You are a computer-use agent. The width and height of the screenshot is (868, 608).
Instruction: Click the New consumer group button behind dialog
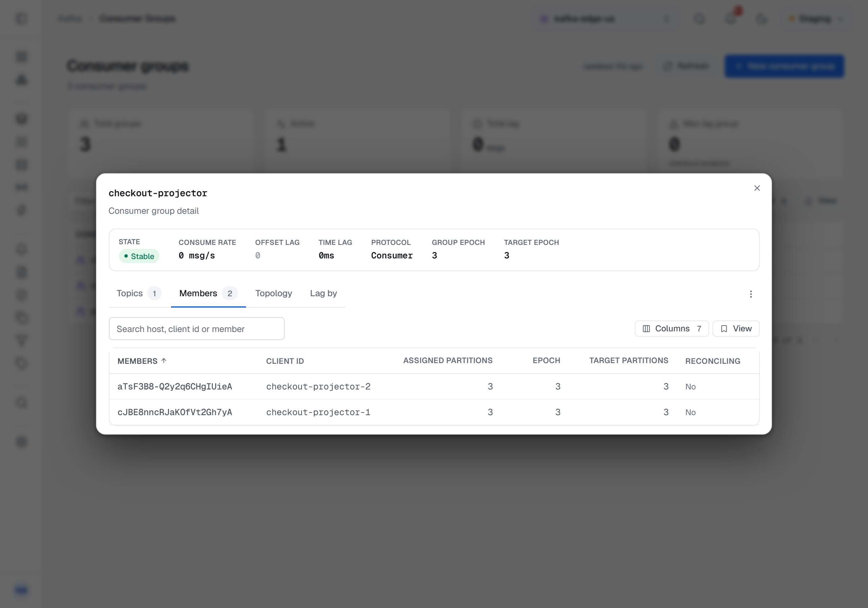(784, 66)
